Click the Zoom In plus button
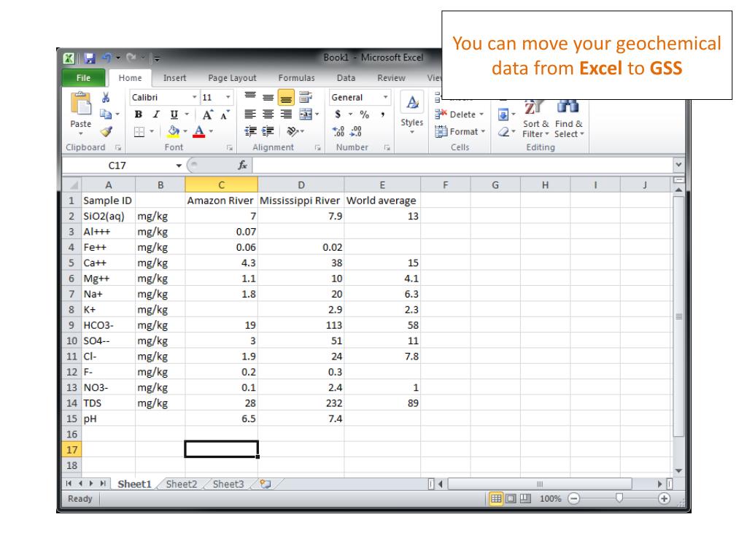This screenshot has width=747, height=560. [x=664, y=499]
